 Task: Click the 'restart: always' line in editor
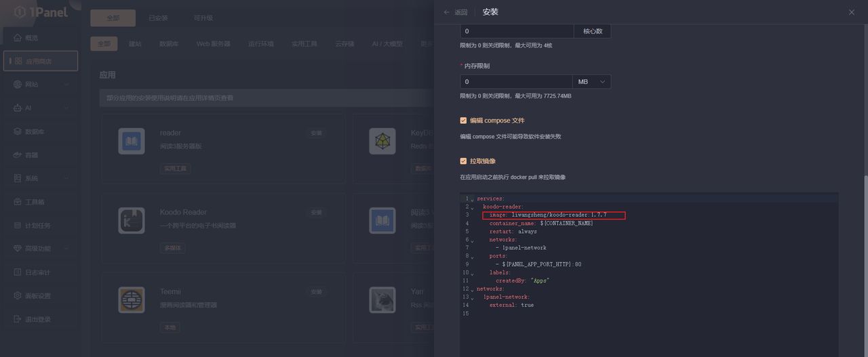click(513, 232)
